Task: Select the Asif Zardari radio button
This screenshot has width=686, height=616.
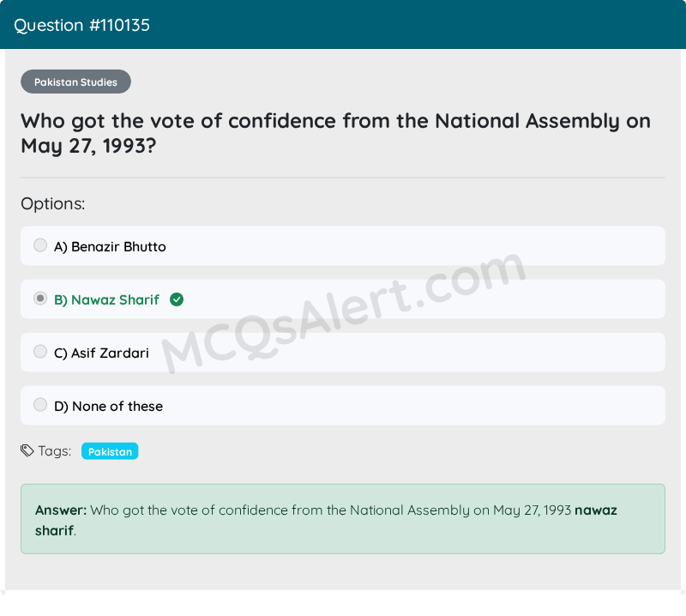Action: (40, 352)
